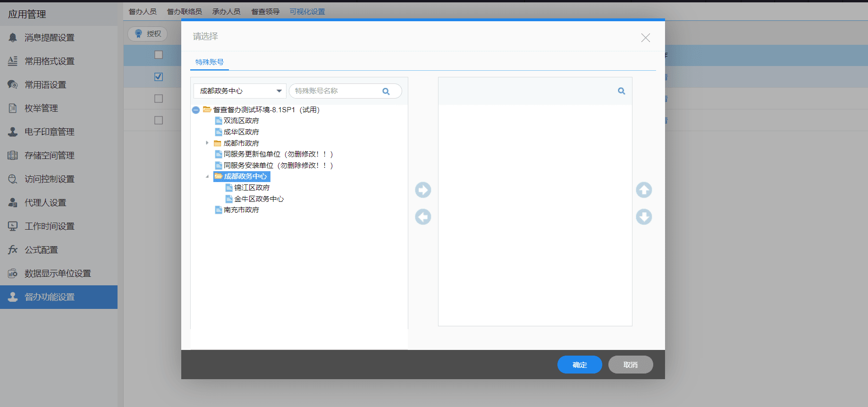Select 金牛区政务中心 in the tree
This screenshot has width=868, height=407.
coord(259,199)
